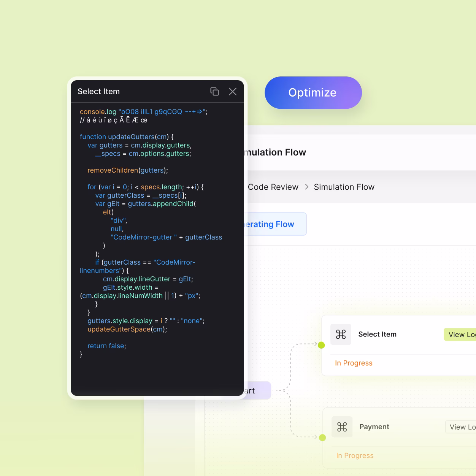The image size is (476, 476).
Task: Close the Select Item code panel
Action: tap(233, 92)
